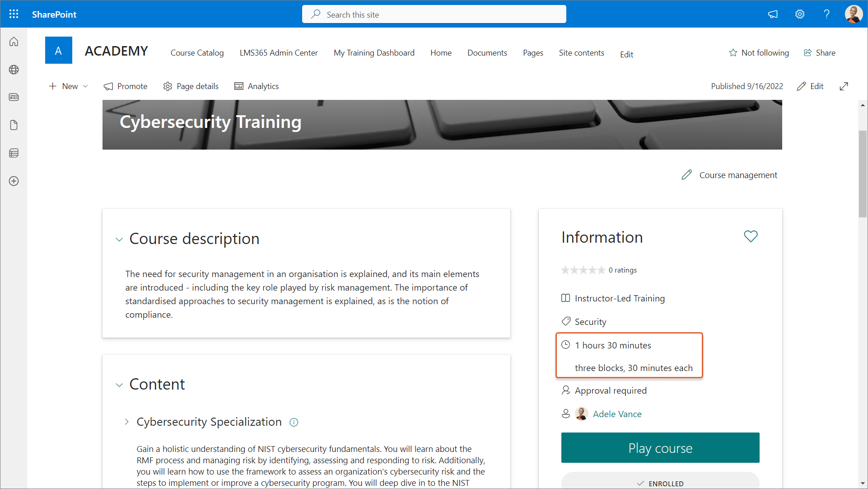Screen dimensions: 868x489
Task: Click the Create plus icon in sidebar
Action: pyautogui.click(x=14, y=181)
